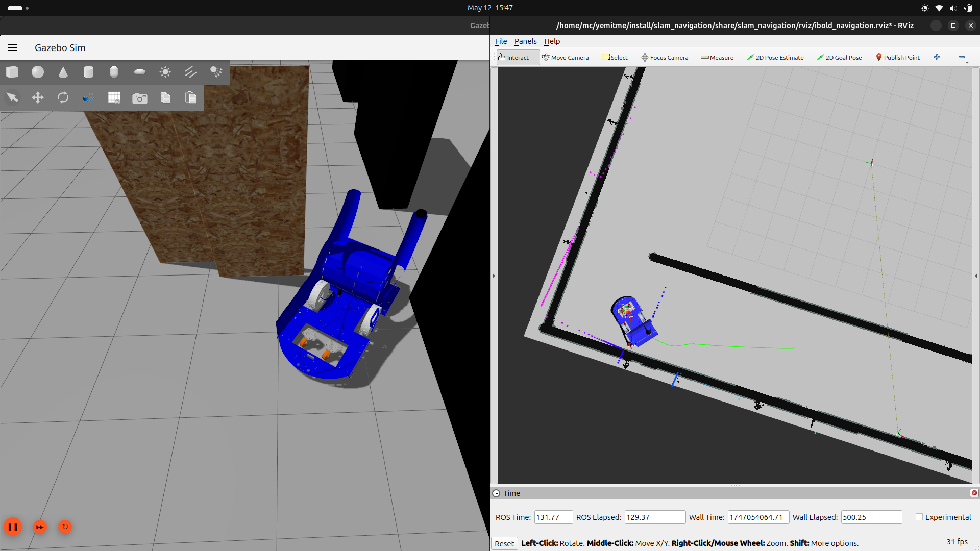Open the Gazebo hamburger menu
Image resolution: width=980 pixels, height=551 pixels.
coord(12,47)
